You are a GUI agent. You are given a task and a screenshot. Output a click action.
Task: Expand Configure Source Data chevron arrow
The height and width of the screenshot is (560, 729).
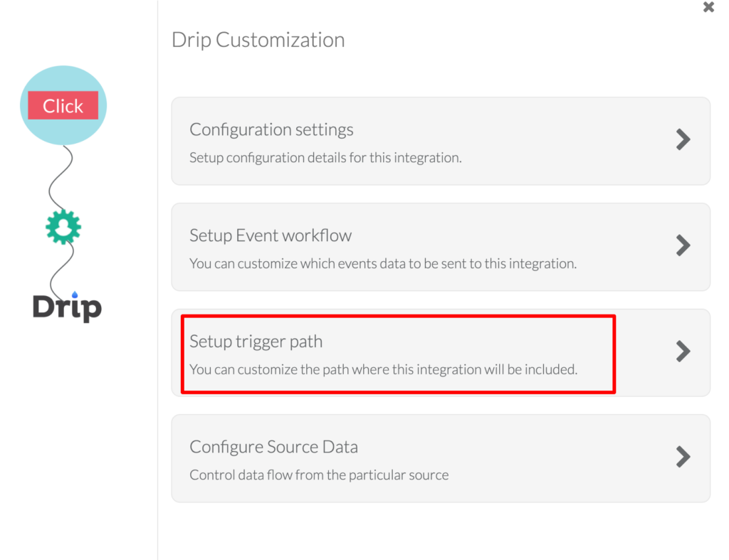point(683,457)
